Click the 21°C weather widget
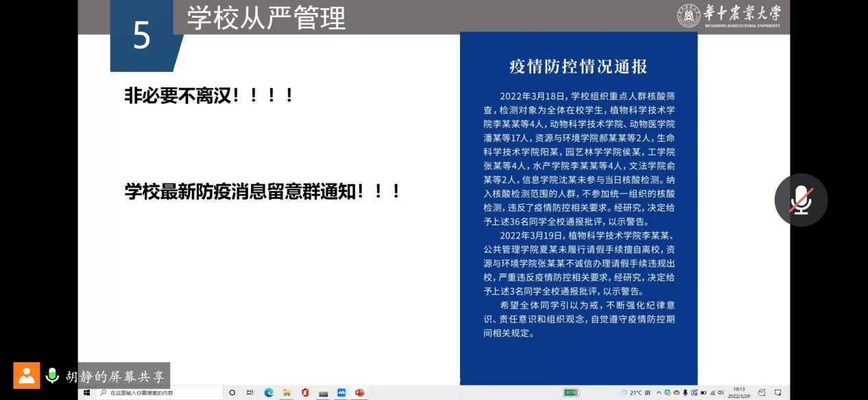Image resolution: width=868 pixels, height=400 pixels. point(635,392)
